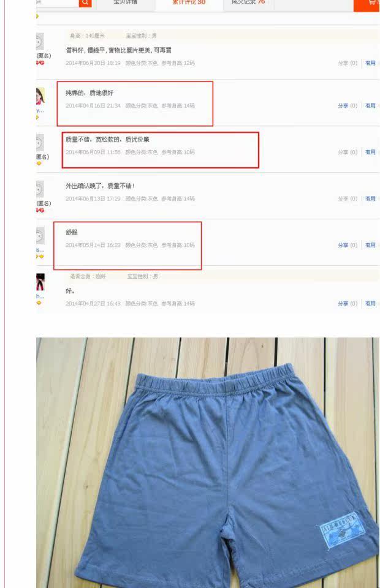Click 分享 on the 纯棉的，质地很好 review
The image size is (380, 588).
tap(343, 106)
